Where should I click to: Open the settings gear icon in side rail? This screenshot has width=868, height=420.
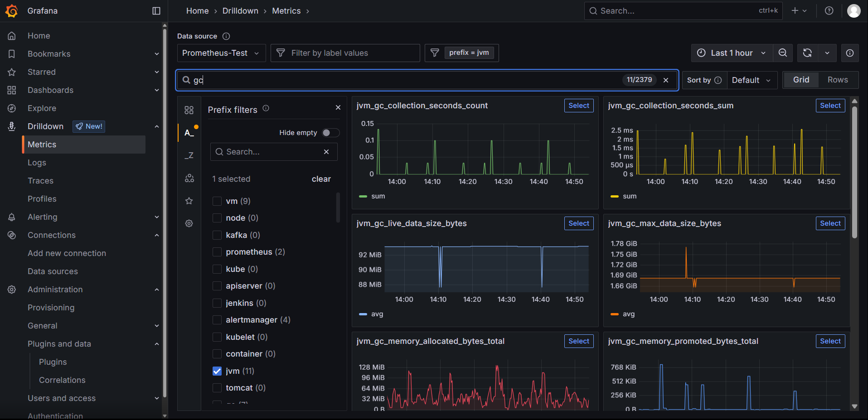point(189,223)
